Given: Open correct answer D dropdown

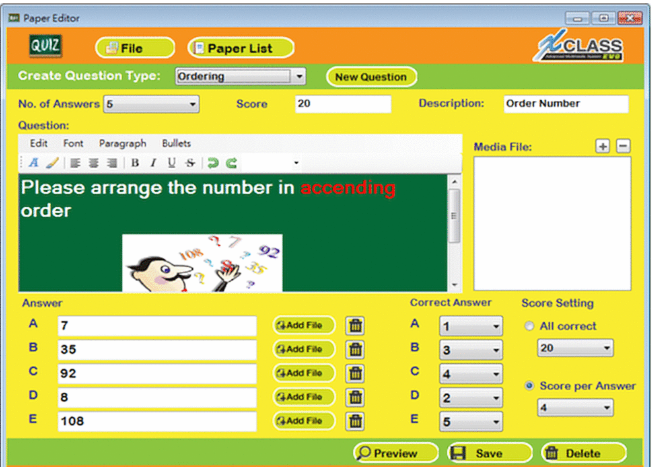Looking at the screenshot, I should pos(471,398).
